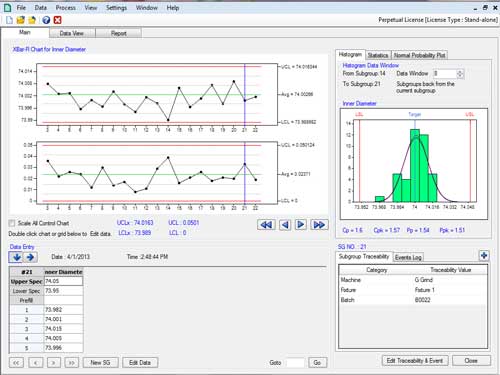Open the Process menu

(x=65, y=7)
